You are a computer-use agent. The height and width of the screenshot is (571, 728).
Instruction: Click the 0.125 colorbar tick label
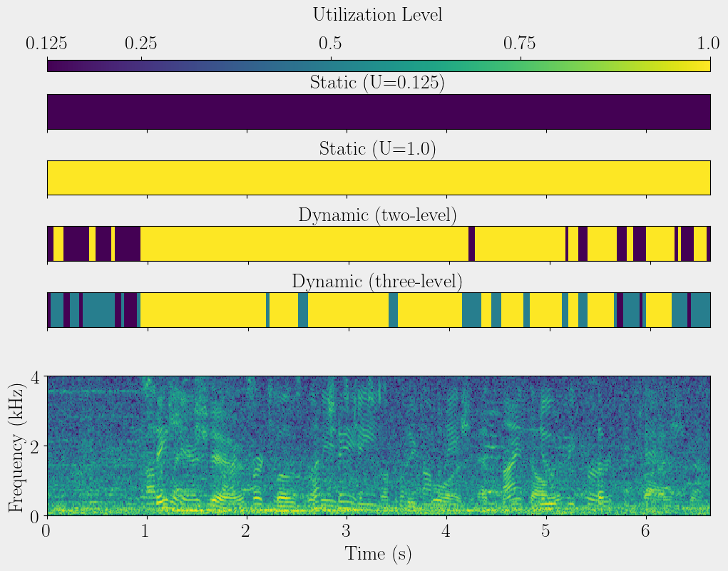pyautogui.click(x=47, y=44)
